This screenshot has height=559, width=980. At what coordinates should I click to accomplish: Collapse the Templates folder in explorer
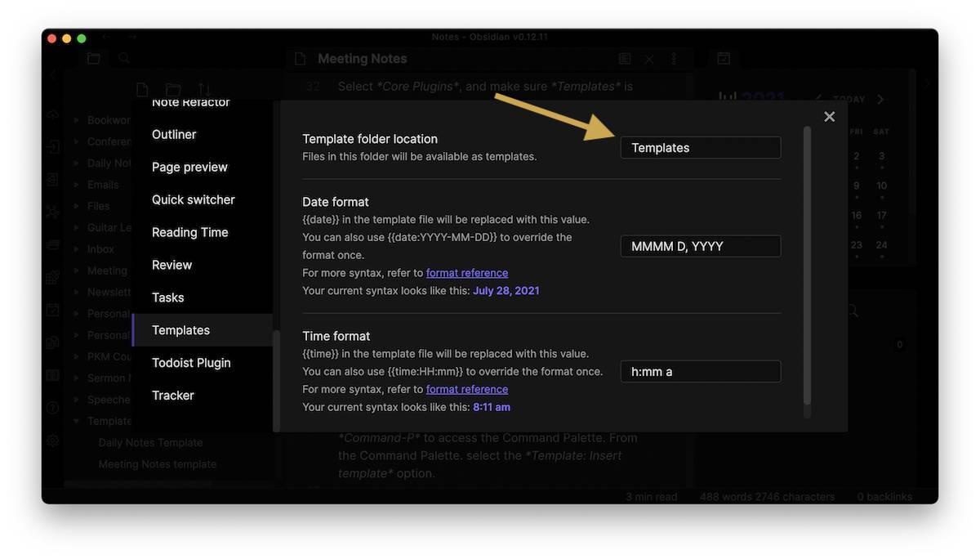(76, 421)
